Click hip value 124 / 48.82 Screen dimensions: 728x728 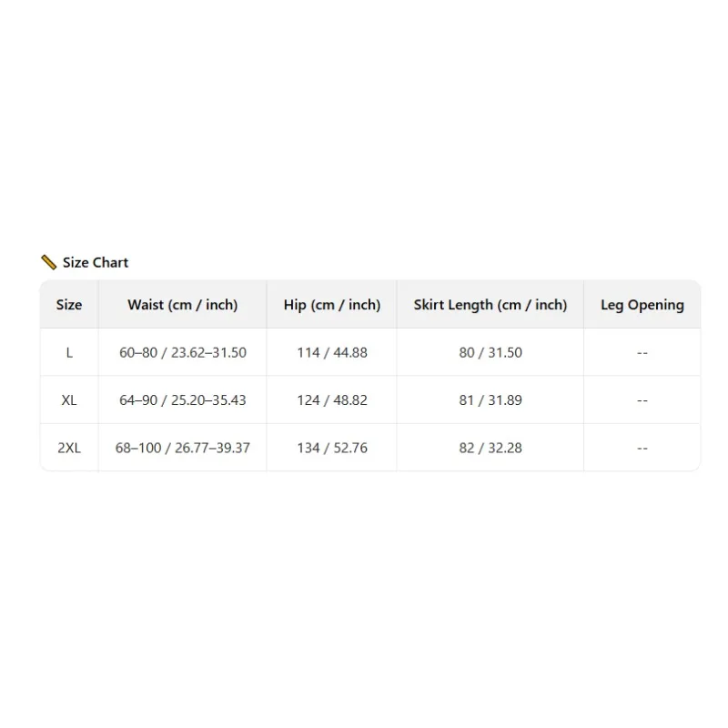332,400
